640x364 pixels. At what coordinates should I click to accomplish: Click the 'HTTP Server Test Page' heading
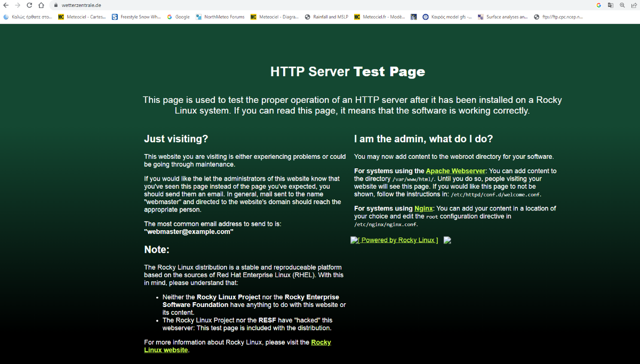coord(348,71)
